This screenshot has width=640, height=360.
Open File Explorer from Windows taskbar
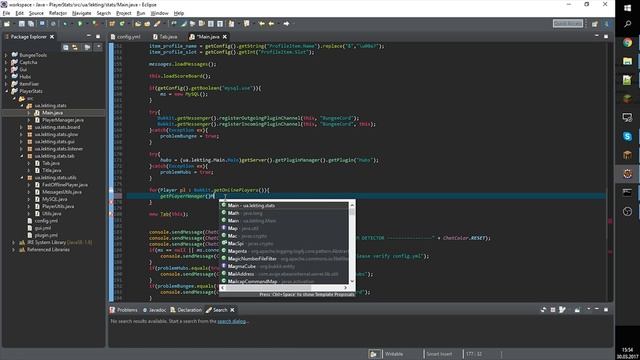pyautogui.click(x=627, y=61)
